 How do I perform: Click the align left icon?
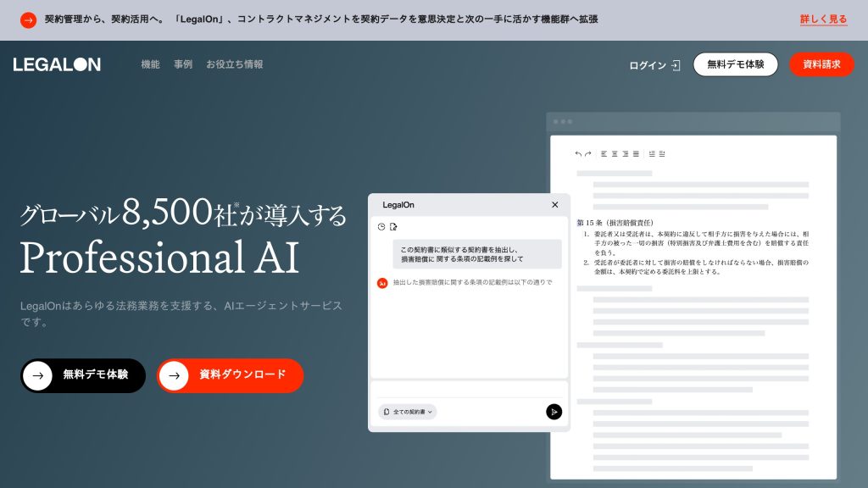click(x=604, y=154)
